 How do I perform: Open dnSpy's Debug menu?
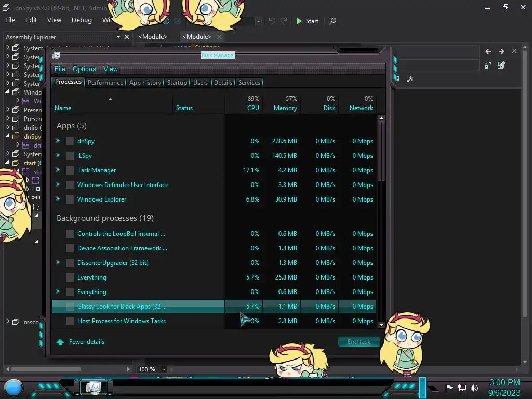click(x=82, y=20)
